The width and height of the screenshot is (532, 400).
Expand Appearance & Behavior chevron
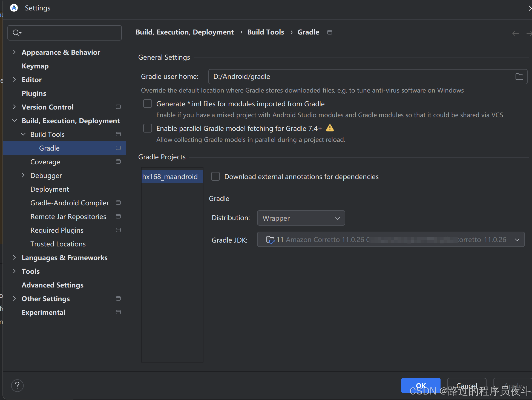click(x=14, y=52)
